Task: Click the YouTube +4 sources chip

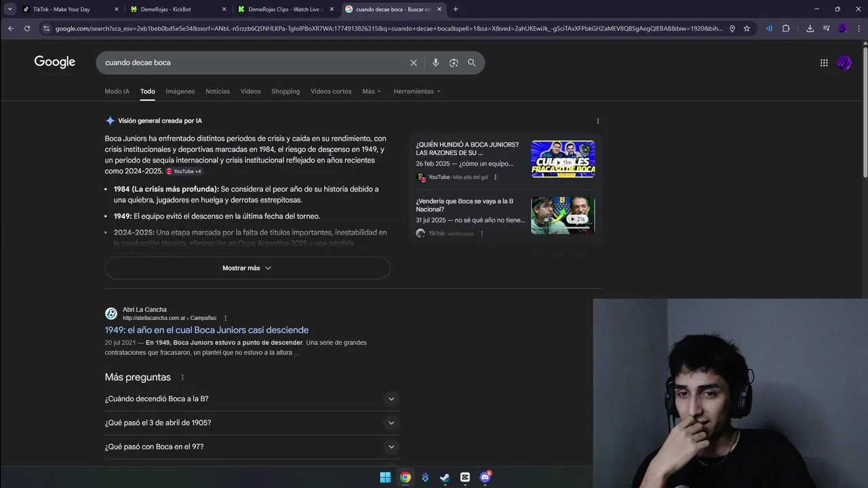Action: click(184, 171)
